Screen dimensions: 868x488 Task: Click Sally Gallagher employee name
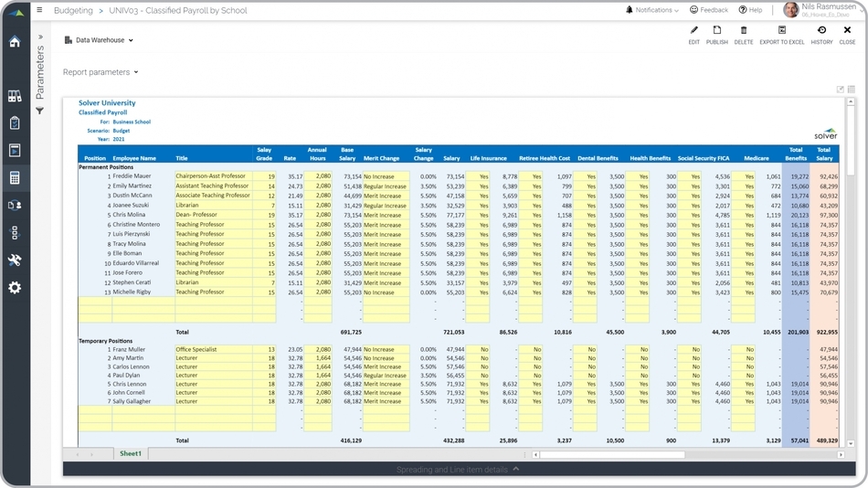tap(132, 401)
